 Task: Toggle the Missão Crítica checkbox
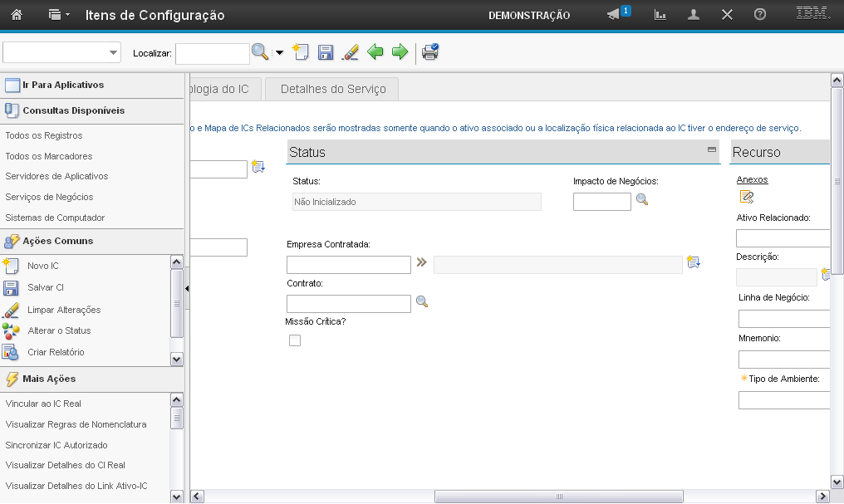(x=295, y=340)
